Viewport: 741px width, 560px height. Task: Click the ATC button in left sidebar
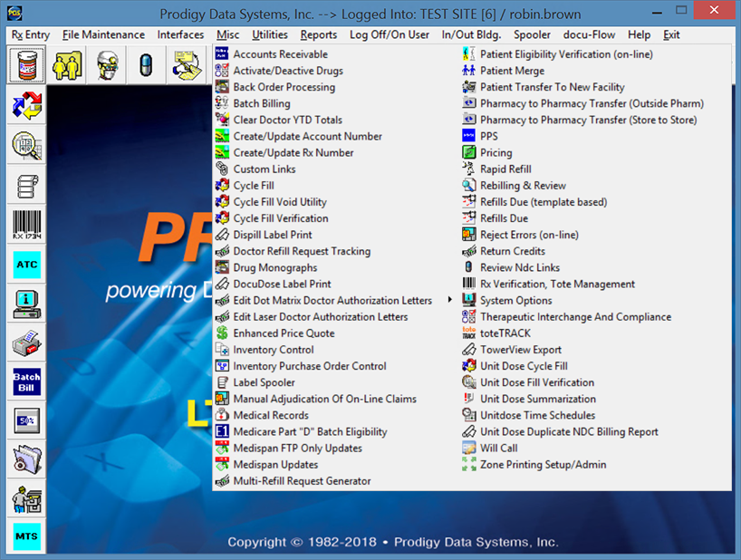pyautogui.click(x=27, y=264)
